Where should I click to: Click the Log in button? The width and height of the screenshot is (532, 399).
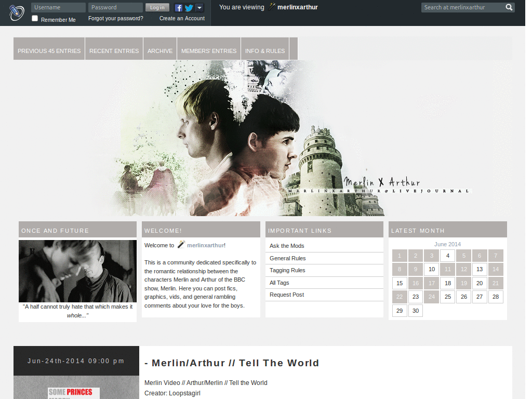tap(157, 7)
